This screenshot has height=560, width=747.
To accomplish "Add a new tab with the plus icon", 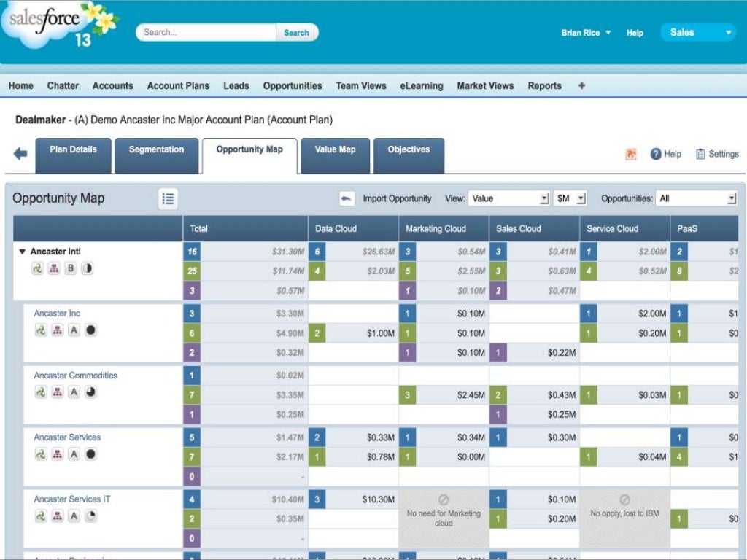I will pos(581,86).
